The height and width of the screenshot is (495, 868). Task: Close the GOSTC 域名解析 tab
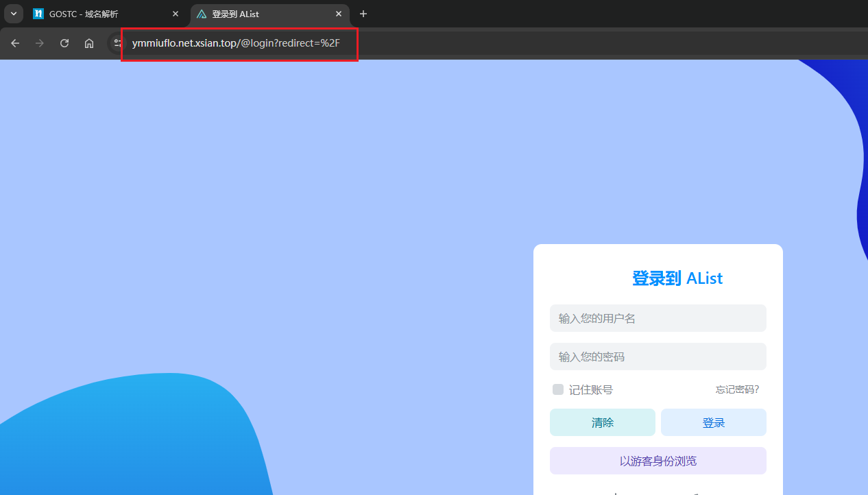click(x=176, y=14)
